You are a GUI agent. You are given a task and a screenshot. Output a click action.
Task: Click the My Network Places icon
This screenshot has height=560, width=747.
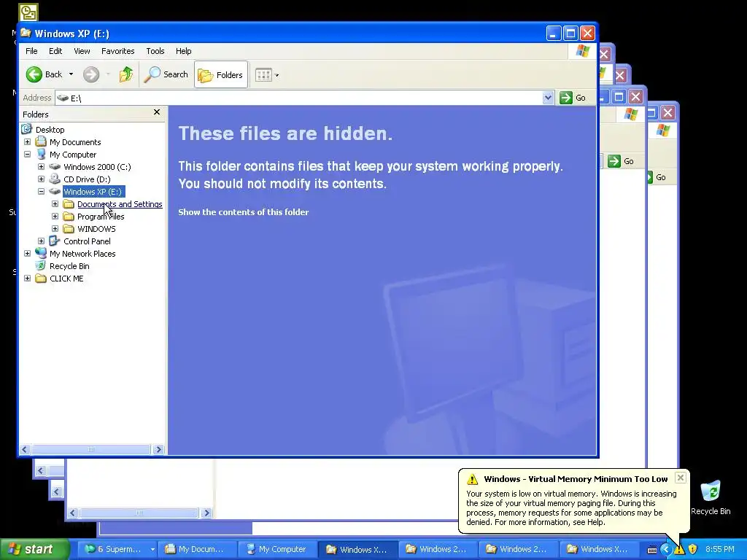tap(41, 253)
